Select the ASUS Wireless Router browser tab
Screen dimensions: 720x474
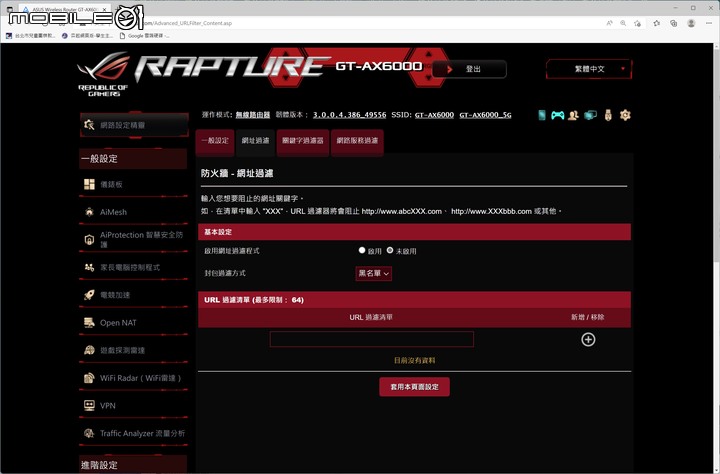(63, 9)
